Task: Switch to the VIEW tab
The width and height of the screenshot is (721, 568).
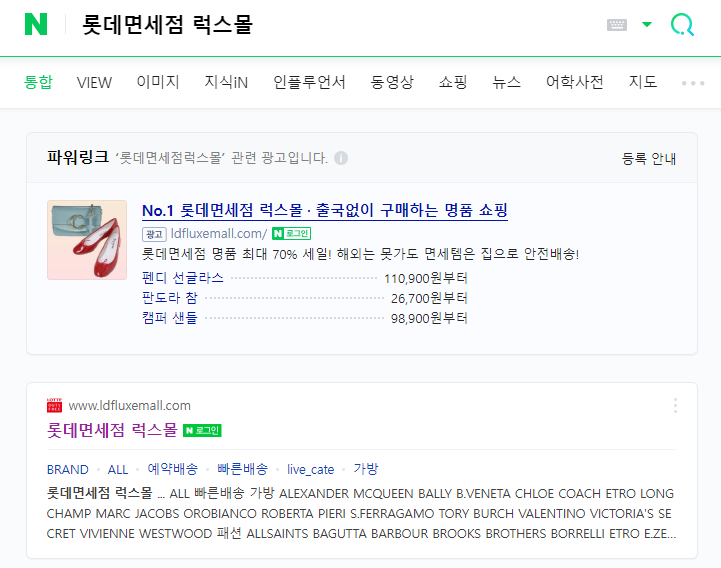Action: pos(94,83)
